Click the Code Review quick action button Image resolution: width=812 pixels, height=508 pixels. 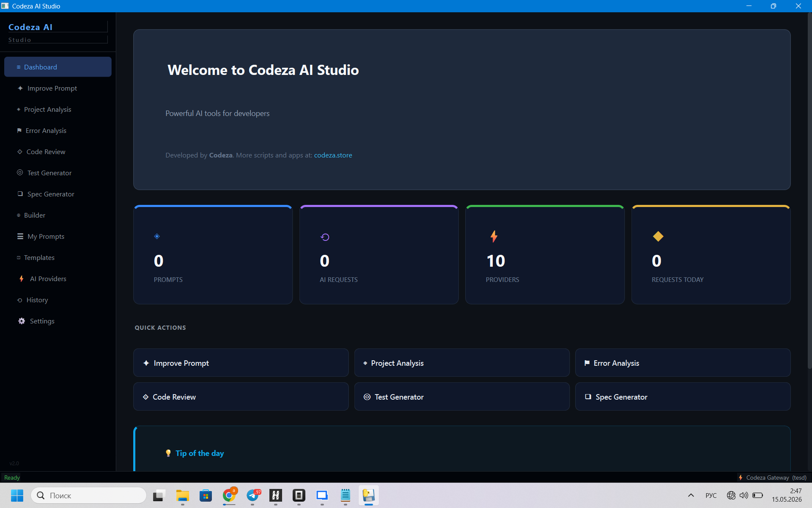pyautogui.click(x=241, y=397)
